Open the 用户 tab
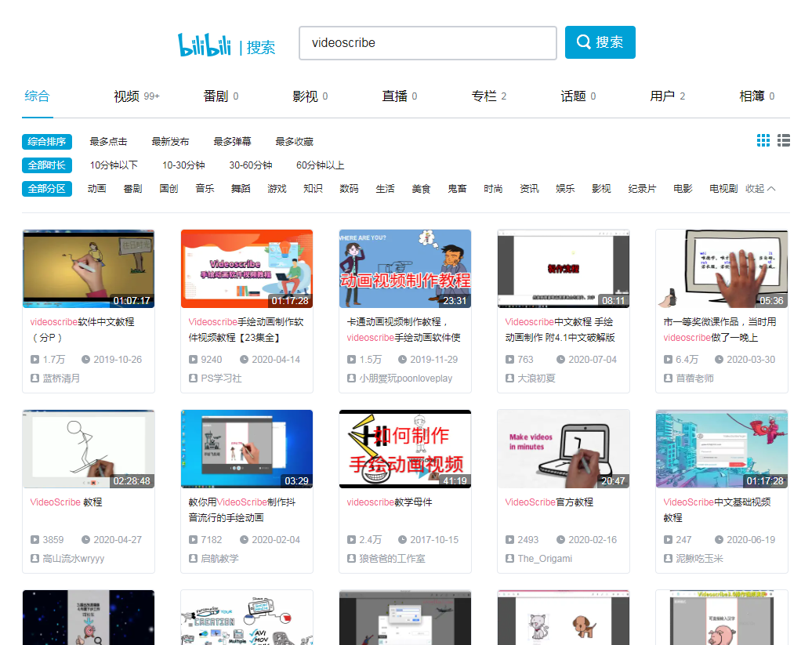 668,96
